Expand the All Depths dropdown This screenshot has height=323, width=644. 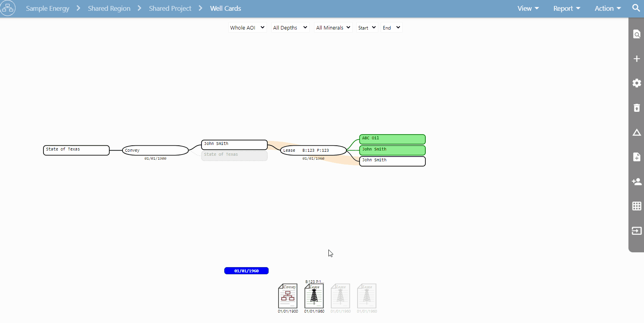[x=290, y=28]
